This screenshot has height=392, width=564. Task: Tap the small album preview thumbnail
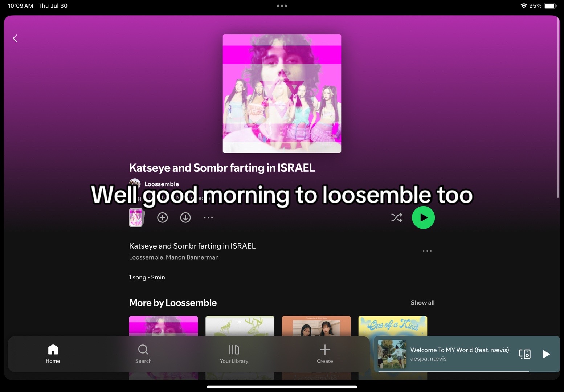point(136,217)
